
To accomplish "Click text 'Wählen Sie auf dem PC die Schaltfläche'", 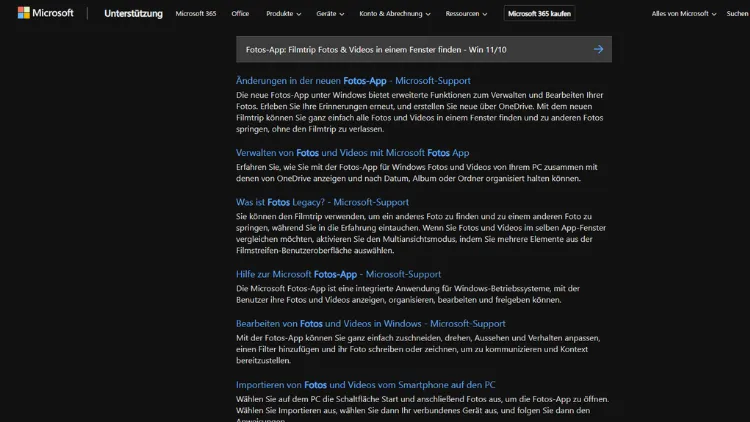I will click(x=422, y=410).
